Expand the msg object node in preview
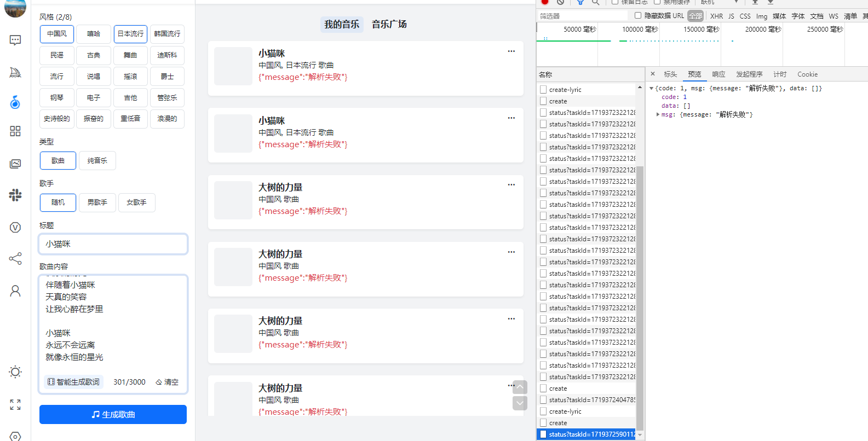 [x=658, y=114]
